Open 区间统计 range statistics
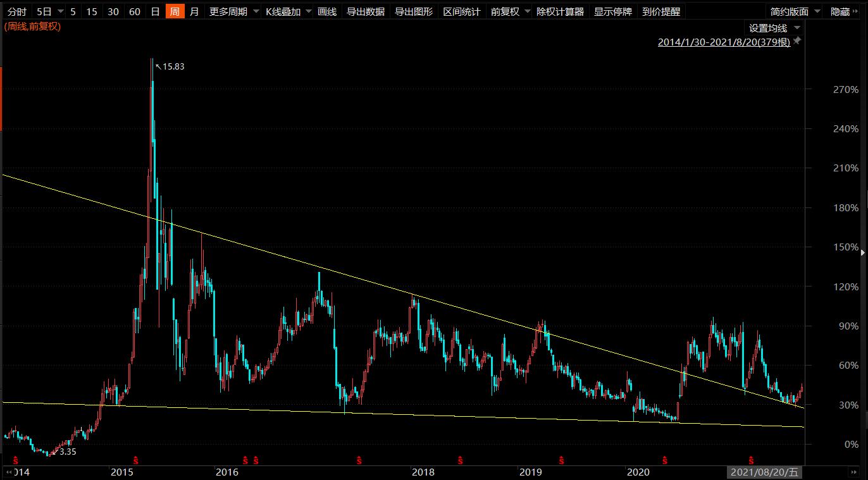The image size is (868, 480). tap(462, 11)
